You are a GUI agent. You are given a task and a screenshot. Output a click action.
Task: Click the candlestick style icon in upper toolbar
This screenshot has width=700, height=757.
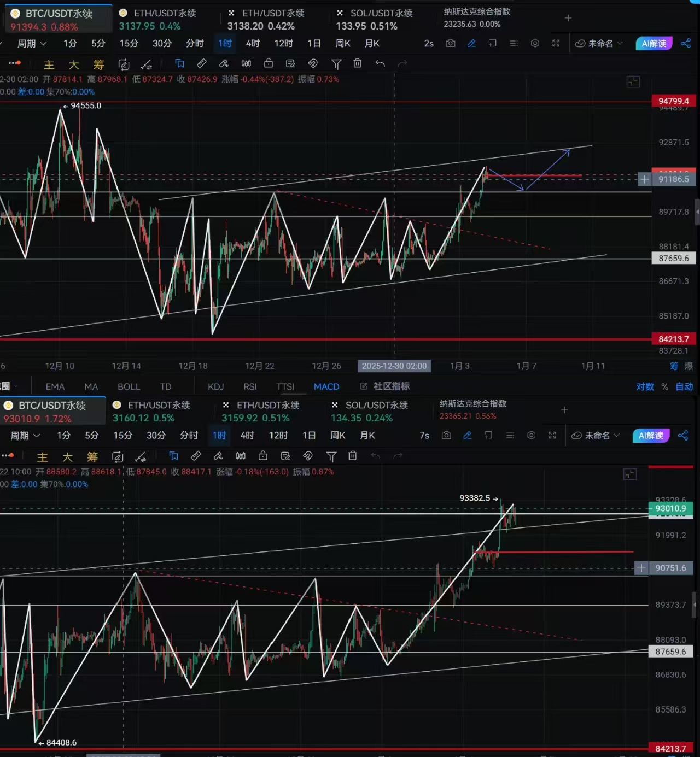point(246,63)
